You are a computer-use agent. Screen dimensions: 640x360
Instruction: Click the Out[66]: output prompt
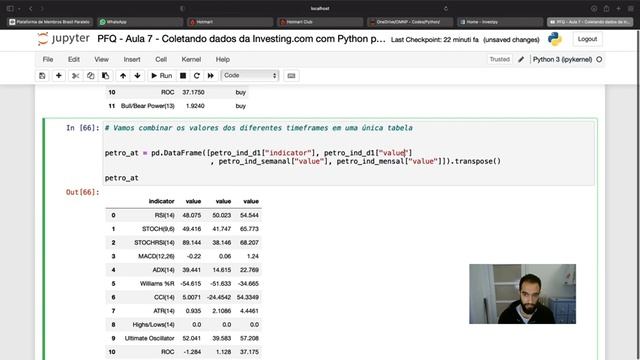coord(82,192)
